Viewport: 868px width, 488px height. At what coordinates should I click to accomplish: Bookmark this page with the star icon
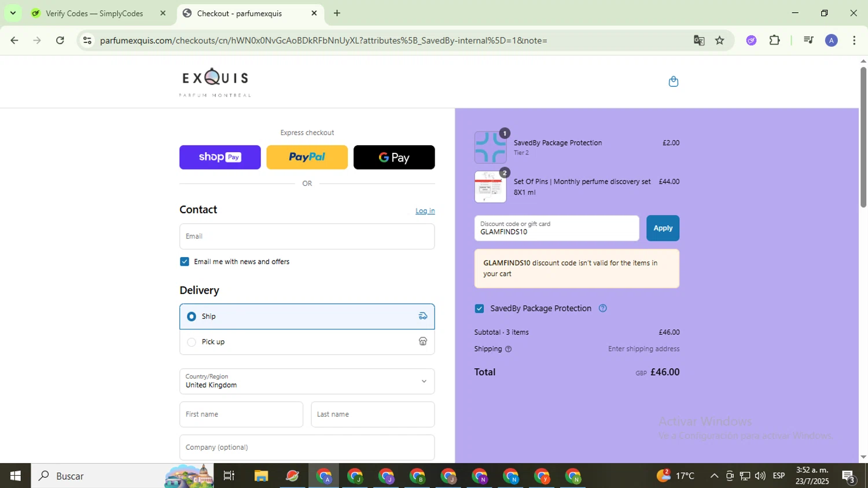[719, 41]
